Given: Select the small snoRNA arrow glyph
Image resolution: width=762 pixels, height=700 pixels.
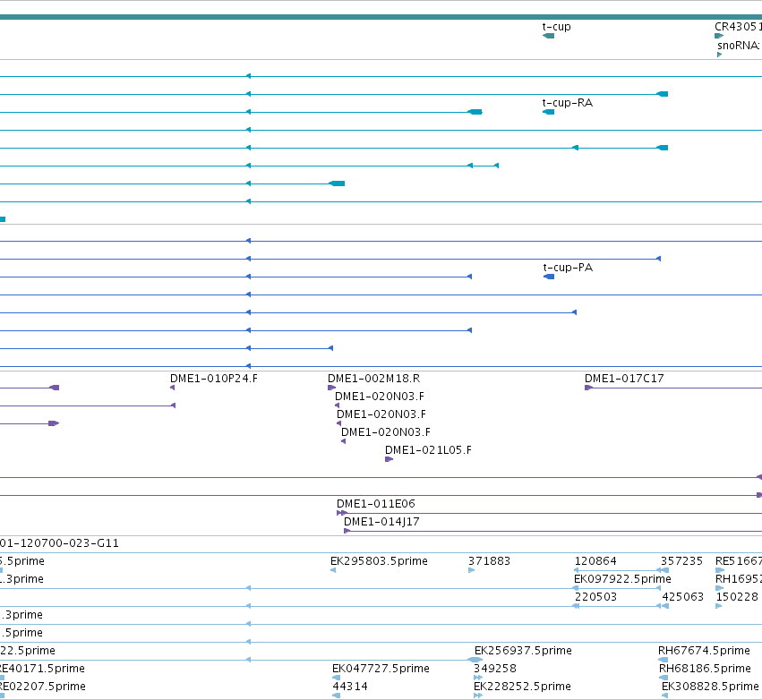Looking at the screenshot, I should coord(719,55).
